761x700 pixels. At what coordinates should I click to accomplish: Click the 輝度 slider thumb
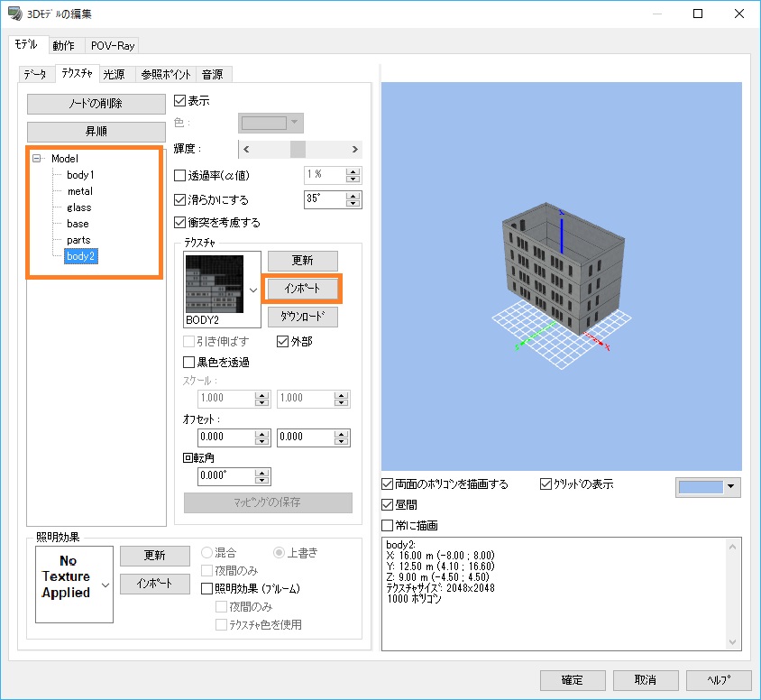point(298,150)
